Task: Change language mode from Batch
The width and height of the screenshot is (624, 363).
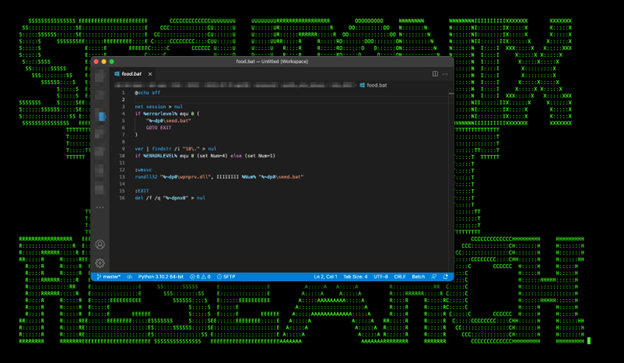Action: 418,277
